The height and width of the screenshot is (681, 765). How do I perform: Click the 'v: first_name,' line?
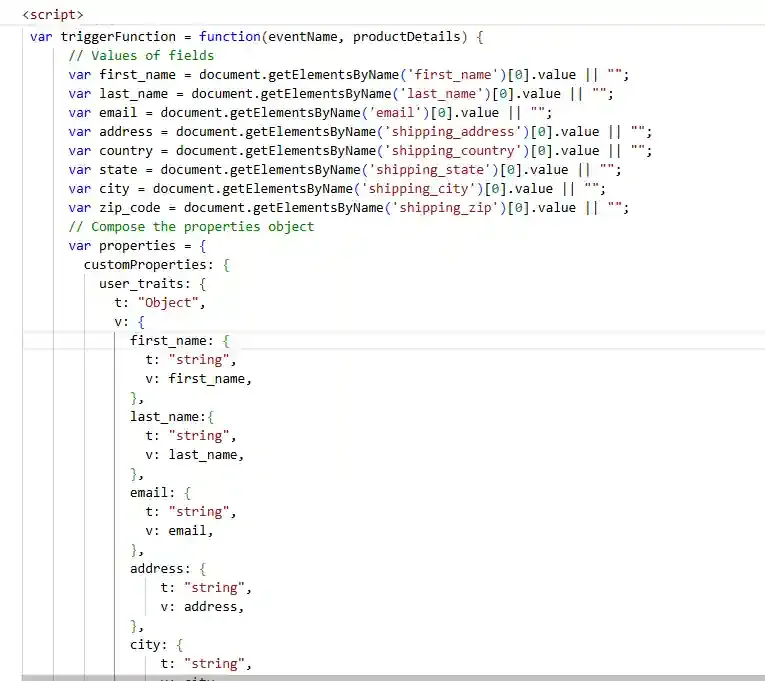(199, 379)
